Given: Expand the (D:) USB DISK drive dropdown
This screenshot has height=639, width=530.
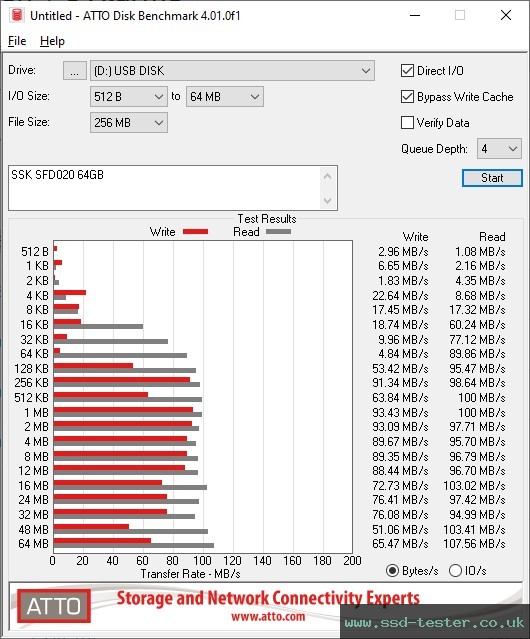Looking at the screenshot, I should click(x=232, y=71).
